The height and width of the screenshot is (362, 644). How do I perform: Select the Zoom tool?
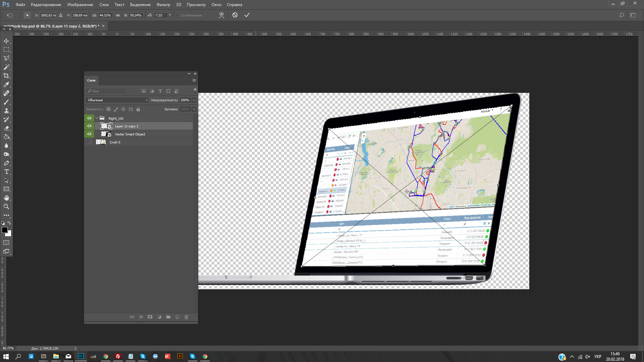6,206
